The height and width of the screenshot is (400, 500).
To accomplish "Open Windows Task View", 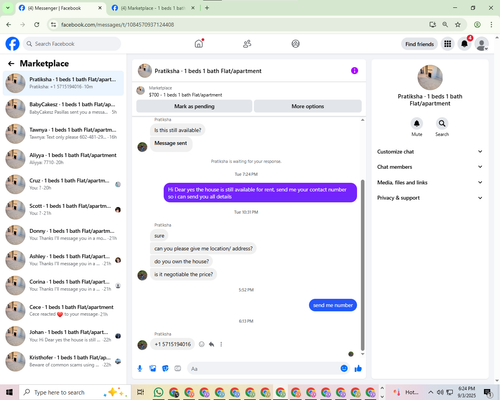I will pyautogui.click(x=141, y=392).
